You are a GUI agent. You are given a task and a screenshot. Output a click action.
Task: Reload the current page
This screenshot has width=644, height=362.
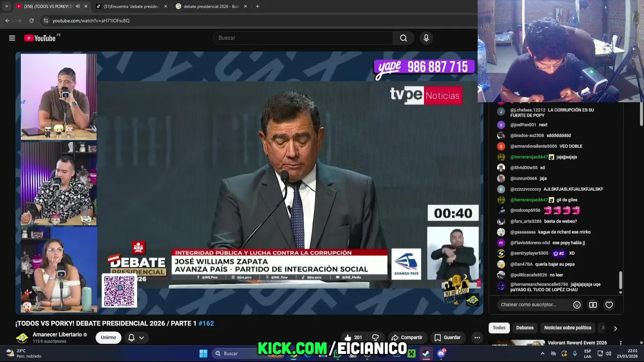click(31, 21)
